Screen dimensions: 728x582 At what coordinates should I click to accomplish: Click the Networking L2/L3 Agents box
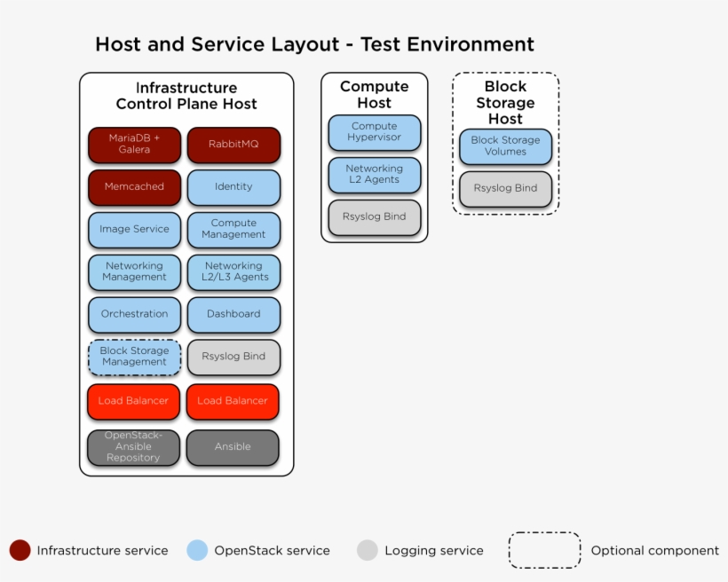pos(233,272)
